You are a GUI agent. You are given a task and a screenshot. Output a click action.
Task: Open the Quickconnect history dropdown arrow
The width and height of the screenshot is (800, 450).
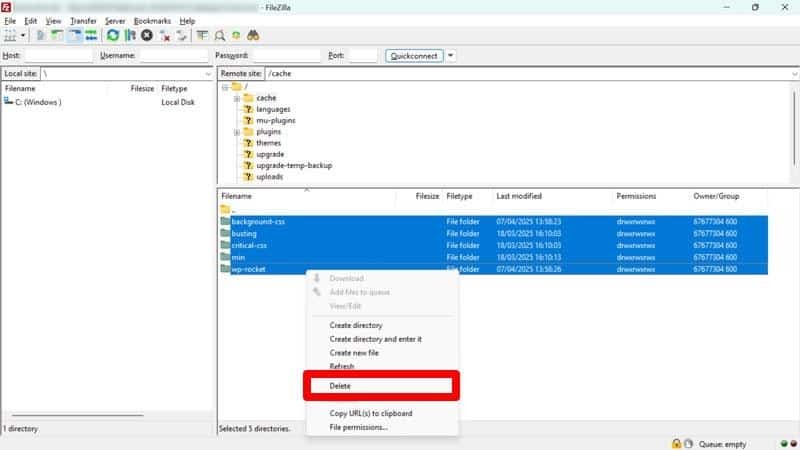pos(451,56)
